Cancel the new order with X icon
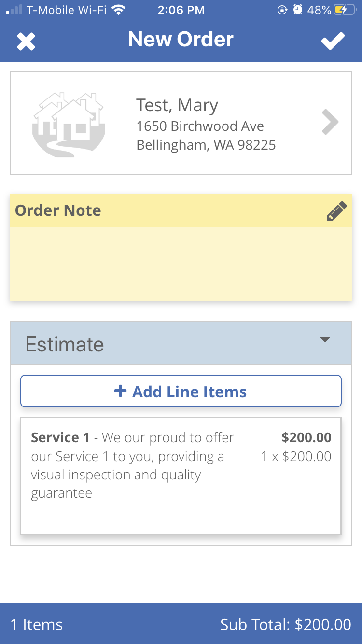 (x=26, y=42)
